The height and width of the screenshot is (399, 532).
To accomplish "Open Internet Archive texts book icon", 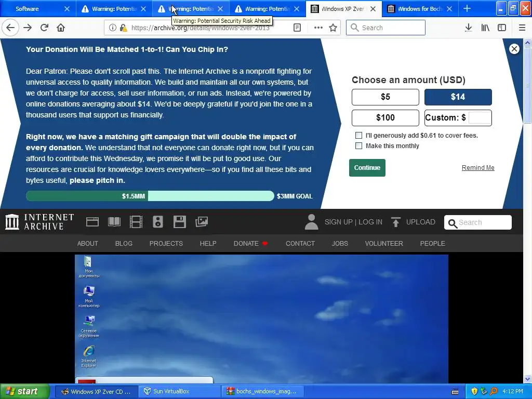I will (114, 222).
